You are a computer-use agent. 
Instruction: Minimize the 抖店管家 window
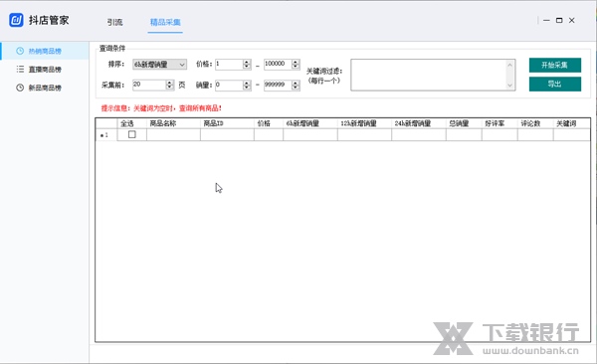click(546, 20)
